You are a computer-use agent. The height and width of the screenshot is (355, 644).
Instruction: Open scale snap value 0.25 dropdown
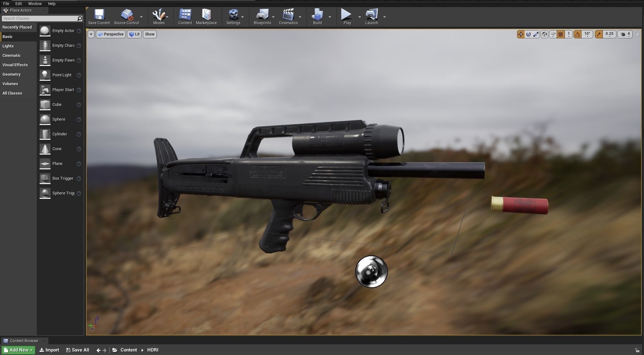(x=609, y=34)
